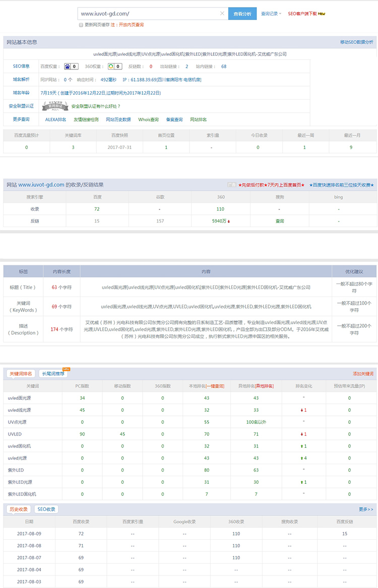Click the 安全联盟 verification badge image
This screenshot has height=588, width=378.
pyautogui.click(x=55, y=106)
